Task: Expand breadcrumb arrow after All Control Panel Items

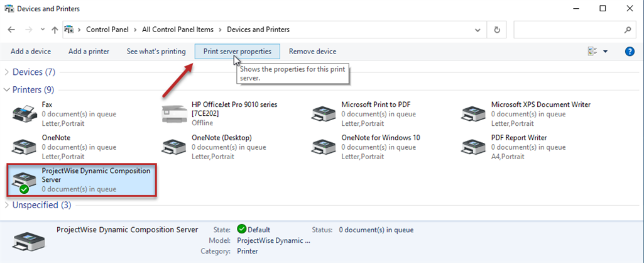Action: [x=221, y=30]
